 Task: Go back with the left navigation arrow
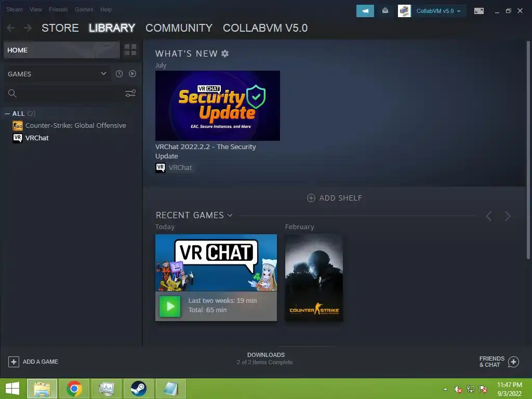pos(10,28)
